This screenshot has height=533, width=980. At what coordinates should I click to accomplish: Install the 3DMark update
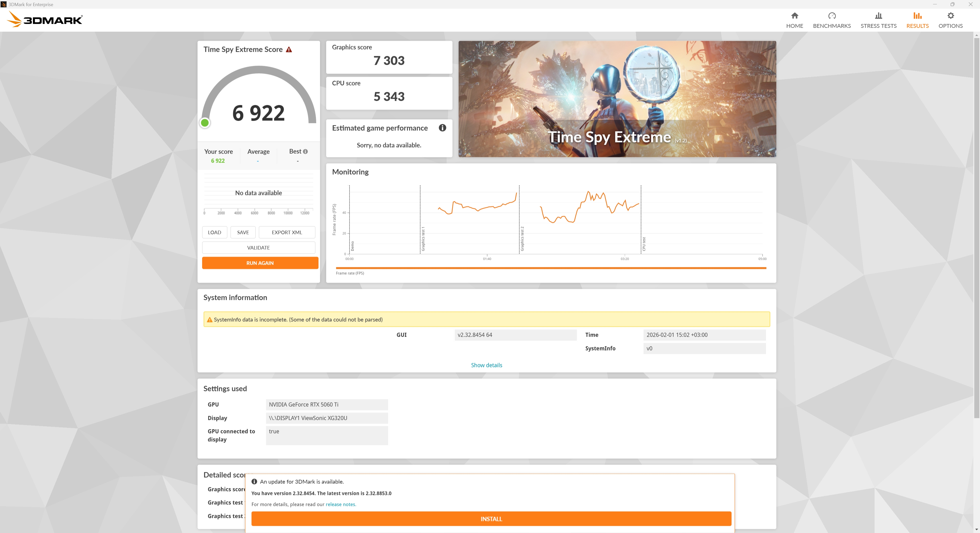(491, 518)
